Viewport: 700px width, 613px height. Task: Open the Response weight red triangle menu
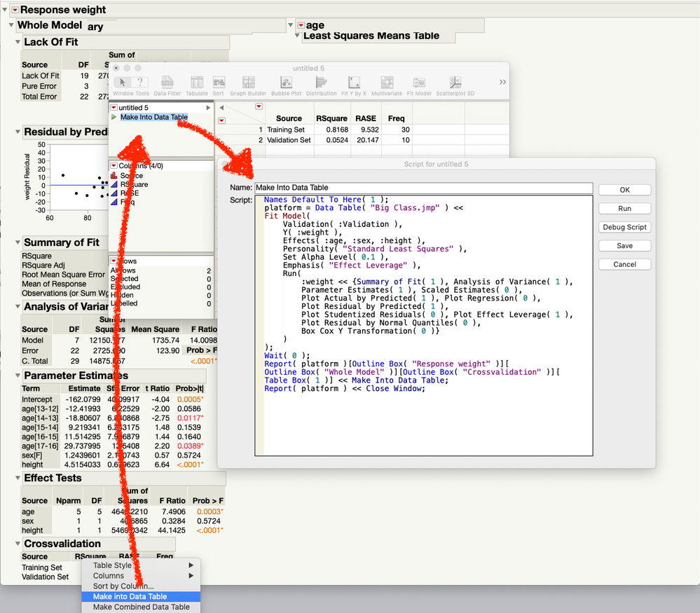[14, 10]
